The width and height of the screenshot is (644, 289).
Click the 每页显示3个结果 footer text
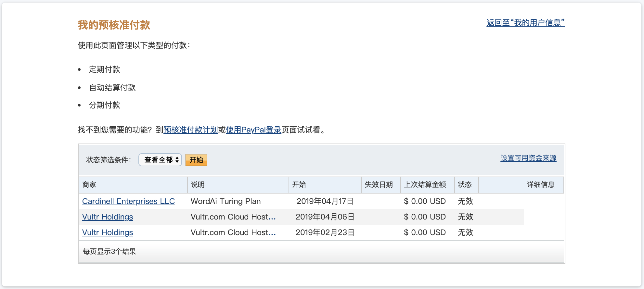(109, 252)
